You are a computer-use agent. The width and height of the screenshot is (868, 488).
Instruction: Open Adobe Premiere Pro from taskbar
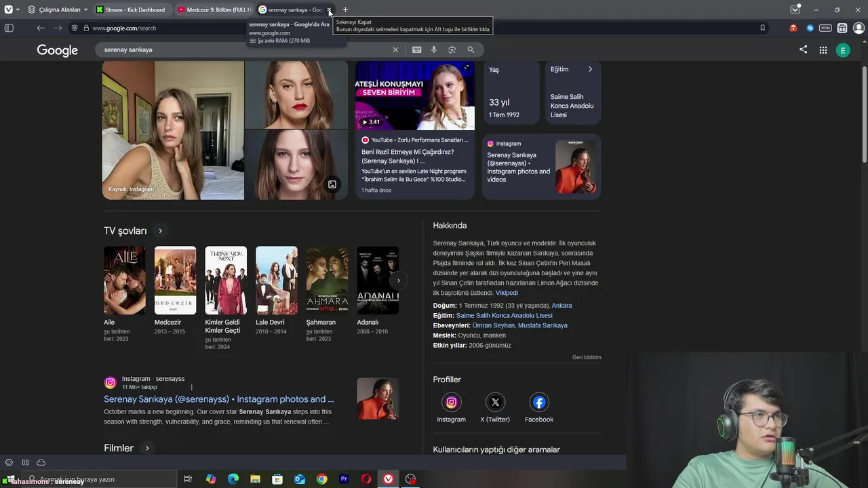pos(344,479)
